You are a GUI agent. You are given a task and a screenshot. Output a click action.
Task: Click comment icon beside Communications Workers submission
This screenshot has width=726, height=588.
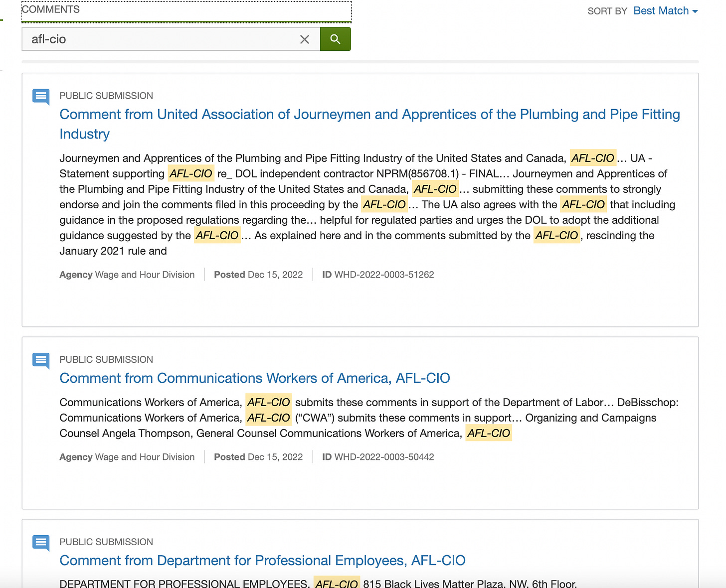(41, 361)
